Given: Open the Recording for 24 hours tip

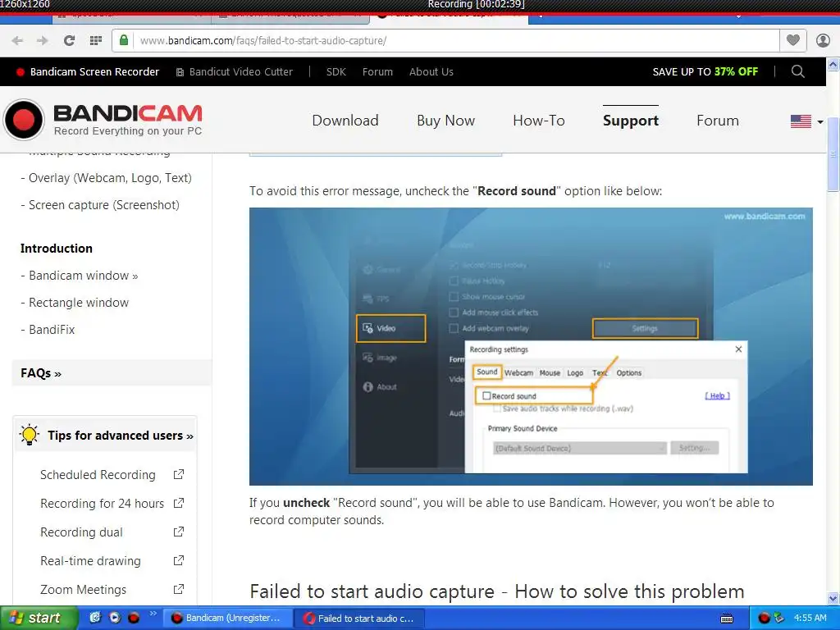Looking at the screenshot, I should point(102,504).
